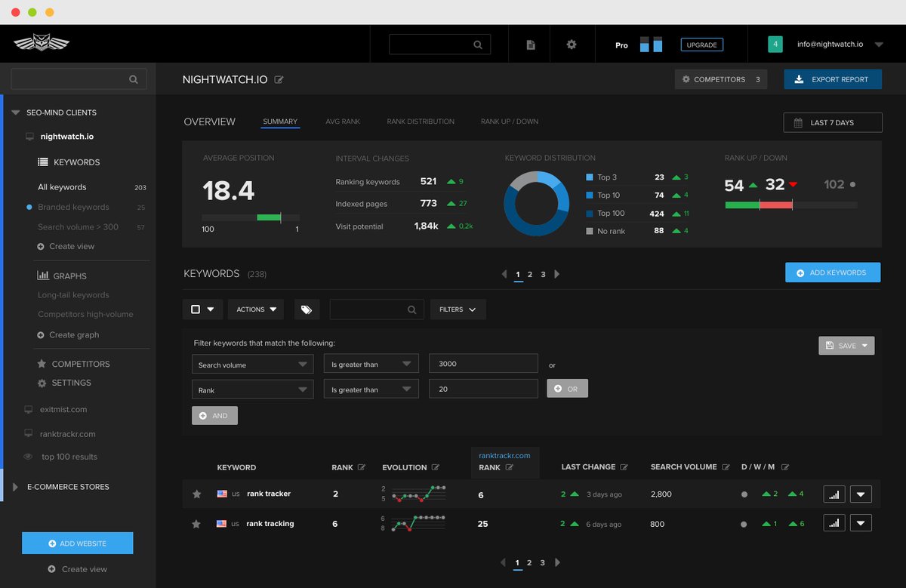
Task: Click the UPGRADE button
Action: [x=701, y=45]
